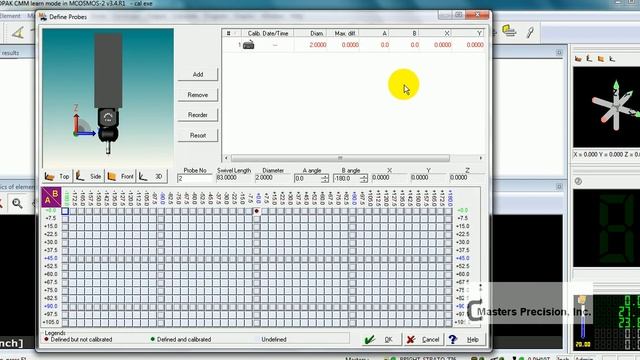
Task: Toggle grid cell A +90.0, B +0.0
Action: click(x=256, y=307)
